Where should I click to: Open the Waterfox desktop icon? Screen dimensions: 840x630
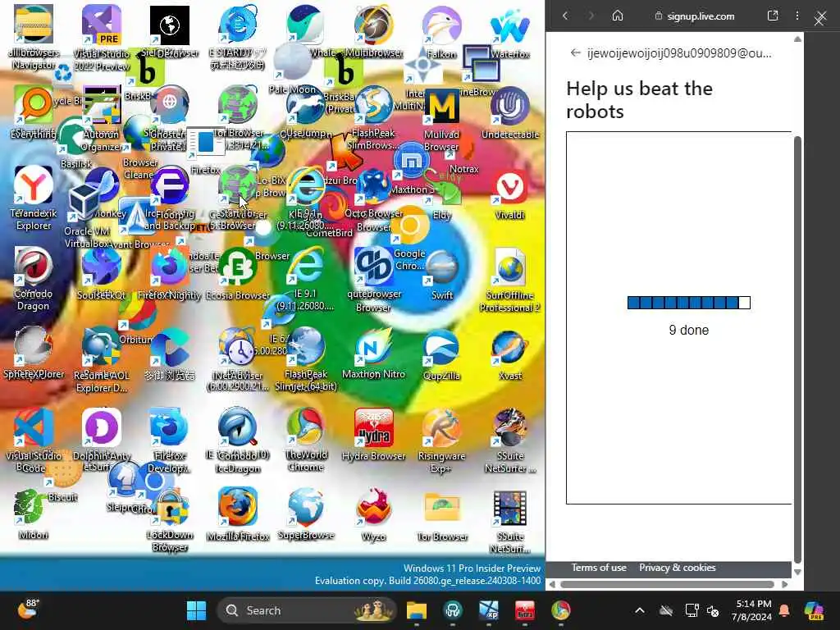(x=510, y=27)
